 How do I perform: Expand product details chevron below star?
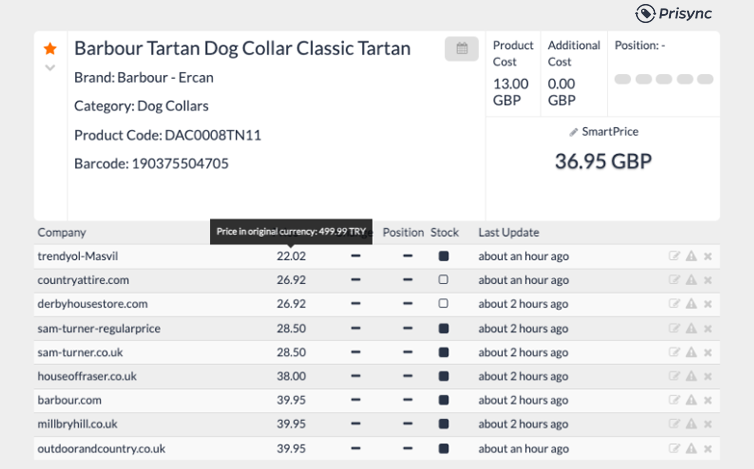click(50, 68)
